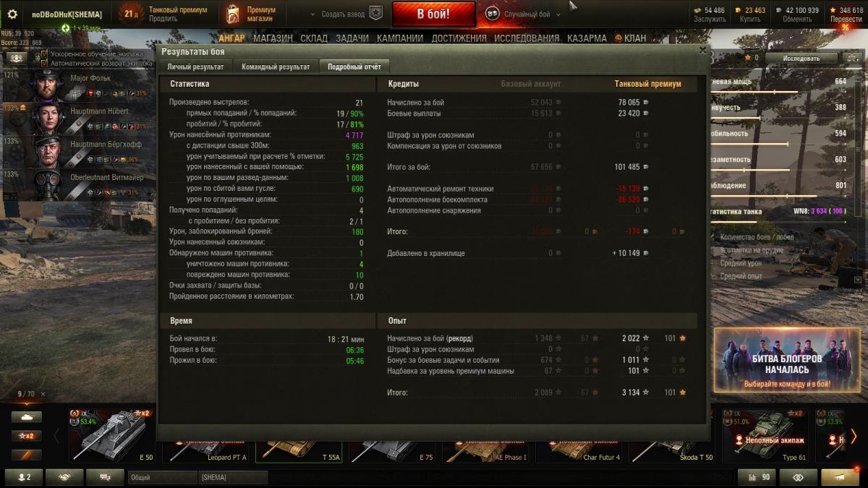
Task: Open the notification center tank icon
Action: 840,477
